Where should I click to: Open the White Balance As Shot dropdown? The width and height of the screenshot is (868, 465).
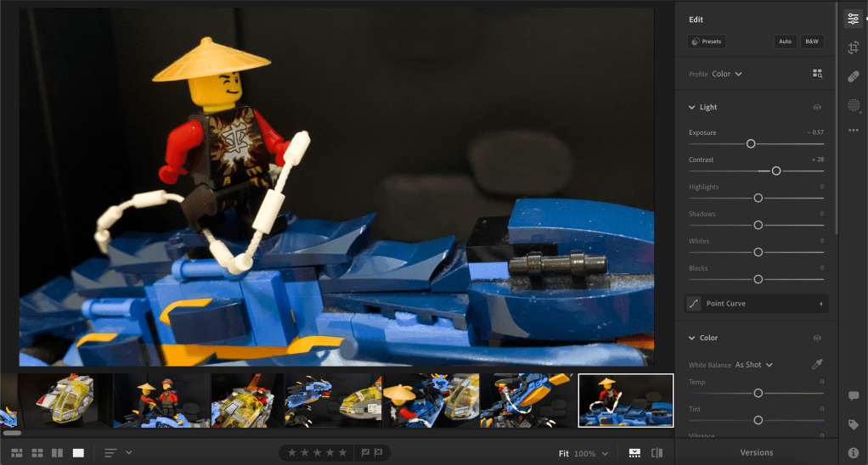click(x=754, y=365)
